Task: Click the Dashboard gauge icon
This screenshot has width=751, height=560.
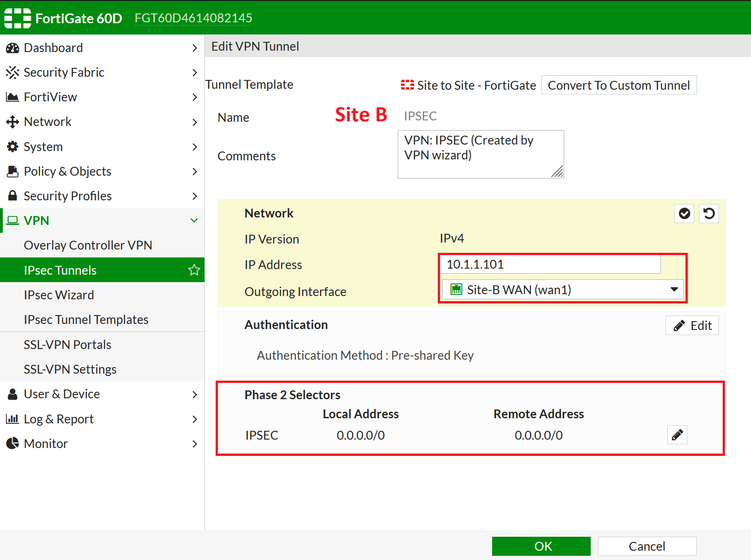Action: pos(13,48)
